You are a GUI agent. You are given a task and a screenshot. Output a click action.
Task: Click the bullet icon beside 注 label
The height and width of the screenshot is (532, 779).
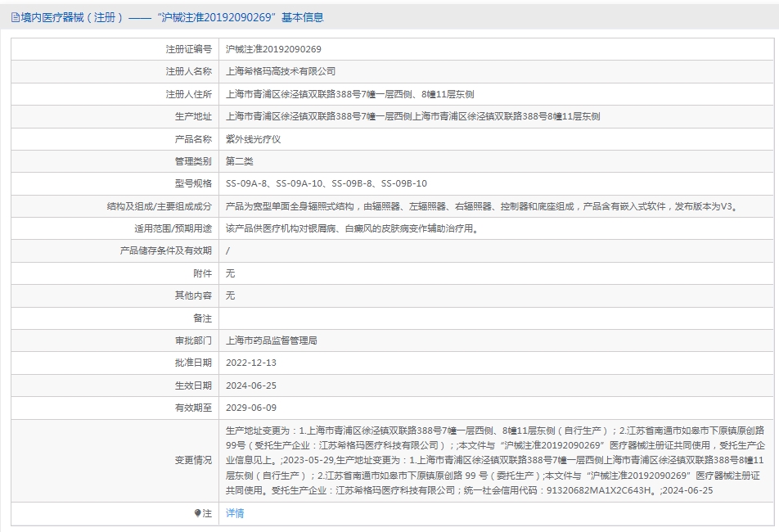click(197, 513)
